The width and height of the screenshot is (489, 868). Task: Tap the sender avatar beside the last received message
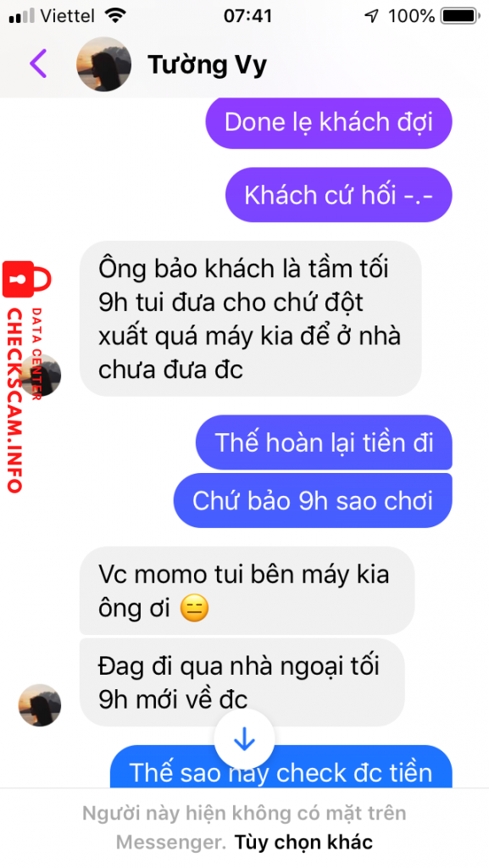pyautogui.click(x=40, y=704)
